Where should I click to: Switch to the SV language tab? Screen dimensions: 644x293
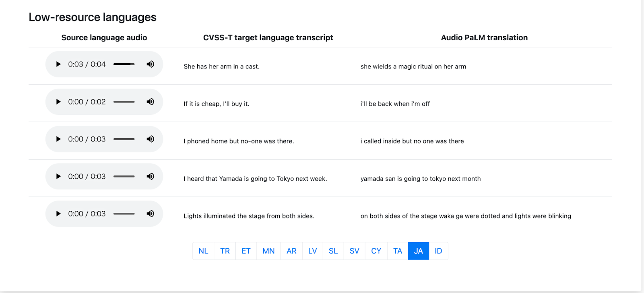pos(354,251)
